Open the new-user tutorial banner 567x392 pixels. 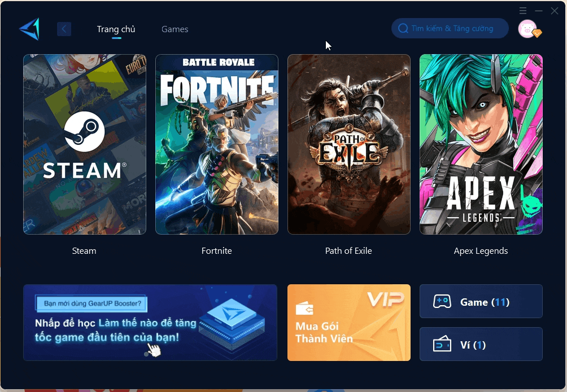click(150, 323)
